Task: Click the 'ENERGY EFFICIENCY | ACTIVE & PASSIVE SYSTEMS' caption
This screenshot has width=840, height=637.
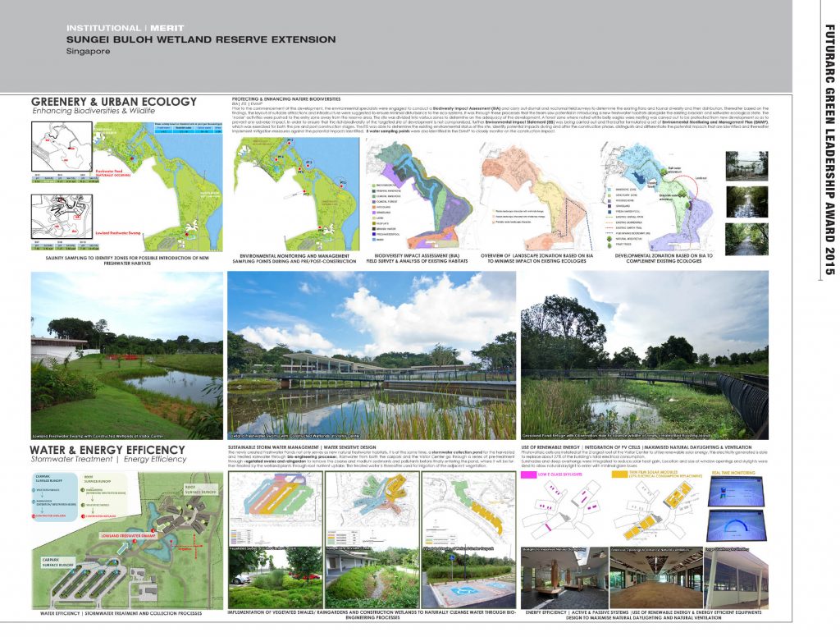Action: point(644,615)
